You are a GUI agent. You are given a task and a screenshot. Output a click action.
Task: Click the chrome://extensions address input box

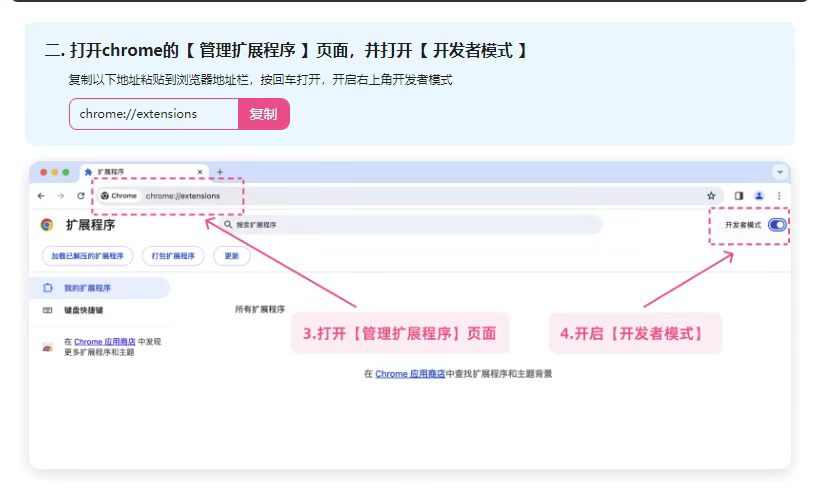(x=154, y=114)
